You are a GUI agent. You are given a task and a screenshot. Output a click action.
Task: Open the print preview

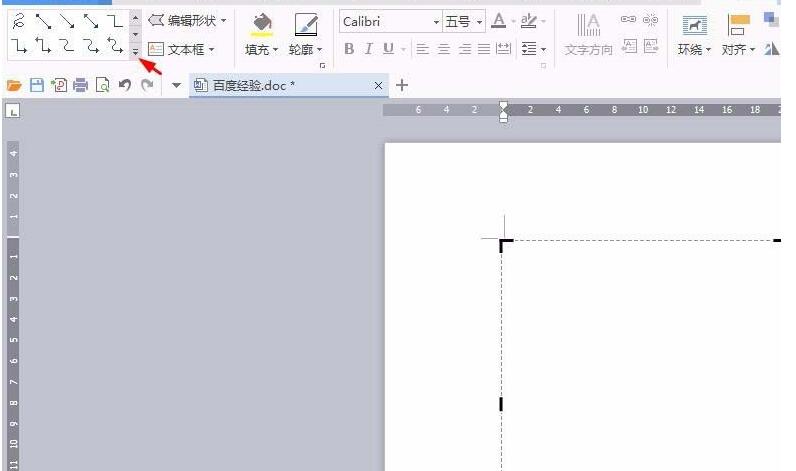point(103,85)
